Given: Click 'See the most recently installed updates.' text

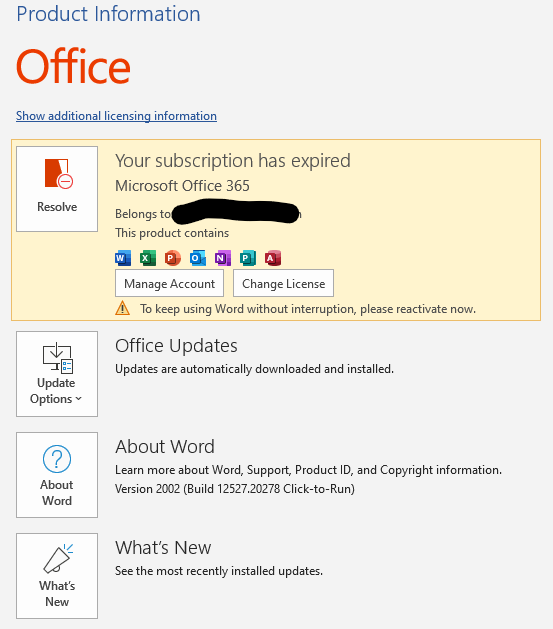Looking at the screenshot, I should point(219,571).
